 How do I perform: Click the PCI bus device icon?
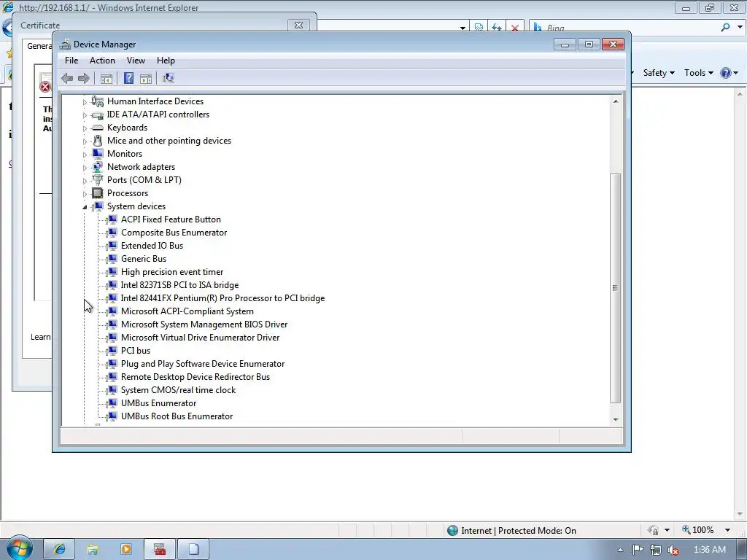click(x=112, y=351)
